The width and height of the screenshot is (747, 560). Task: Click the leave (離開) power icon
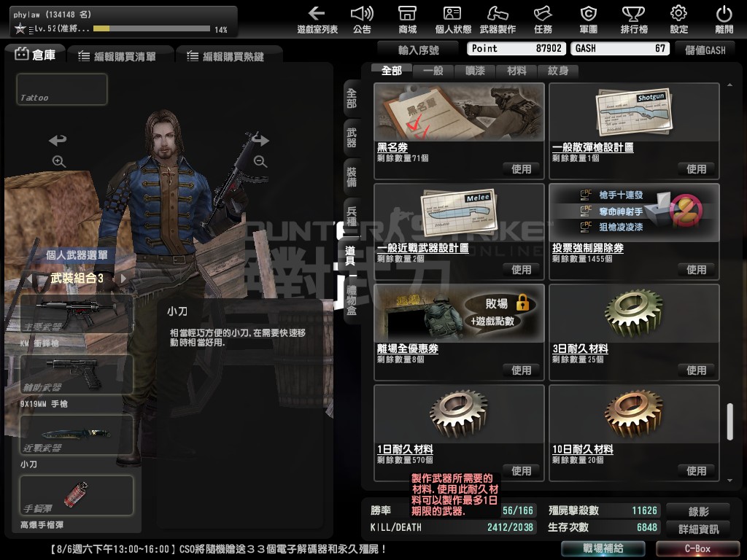[x=724, y=20]
